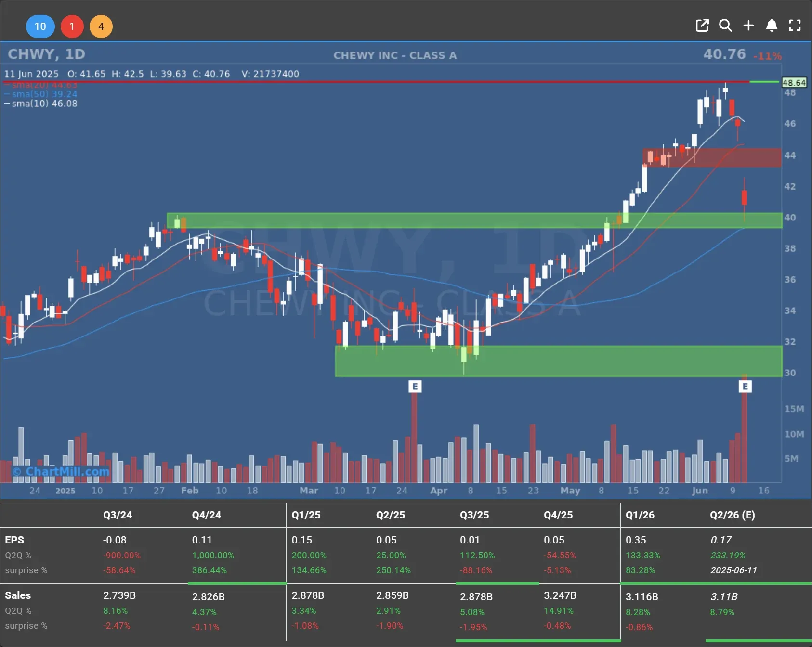Image resolution: width=812 pixels, height=647 pixels.
Task: Click the June earnings E marker
Action: coord(745,386)
